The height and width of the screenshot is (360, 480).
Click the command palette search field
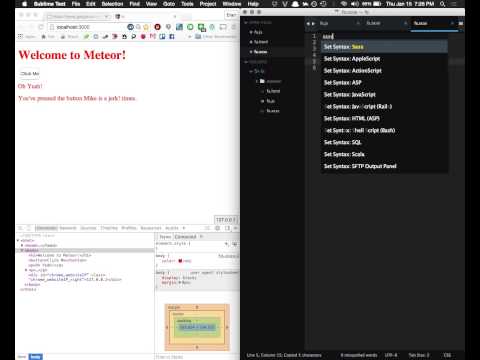pos(384,36)
